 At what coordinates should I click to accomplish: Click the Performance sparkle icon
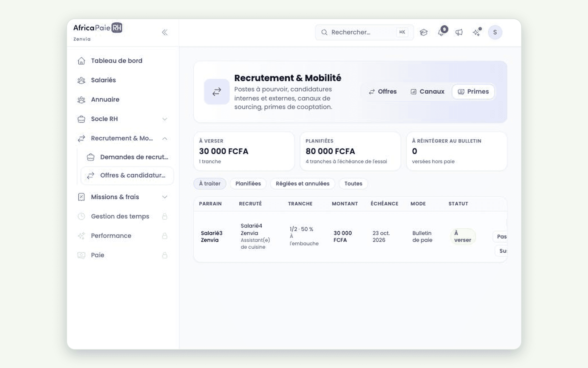[x=81, y=236]
